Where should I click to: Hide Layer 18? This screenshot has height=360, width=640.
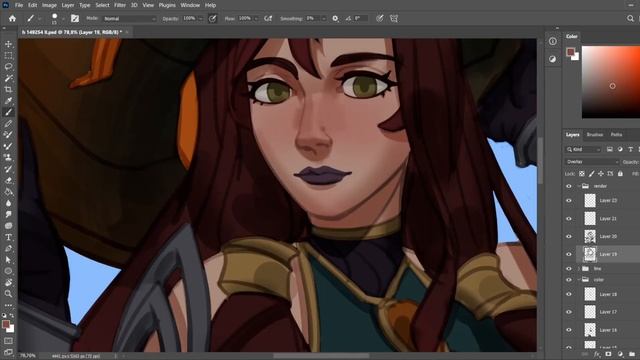click(x=569, y=294)
